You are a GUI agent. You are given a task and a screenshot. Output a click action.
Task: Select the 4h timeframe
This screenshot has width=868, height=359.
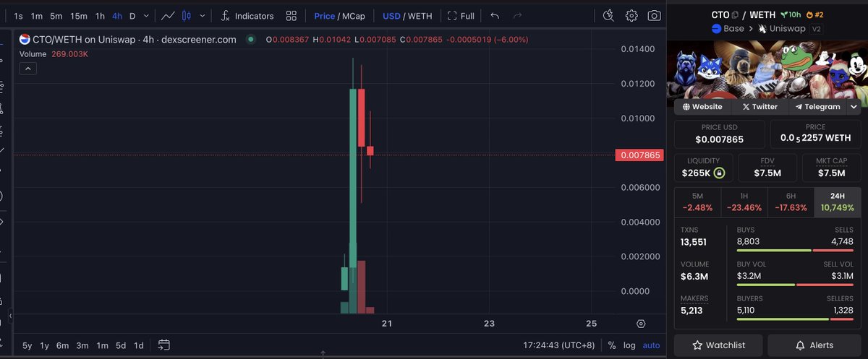point(117,16)
